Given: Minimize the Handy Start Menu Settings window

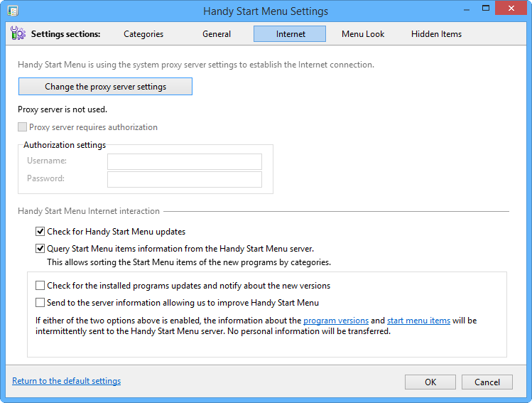Looking at the screenshot, I should tap(467, 9).
